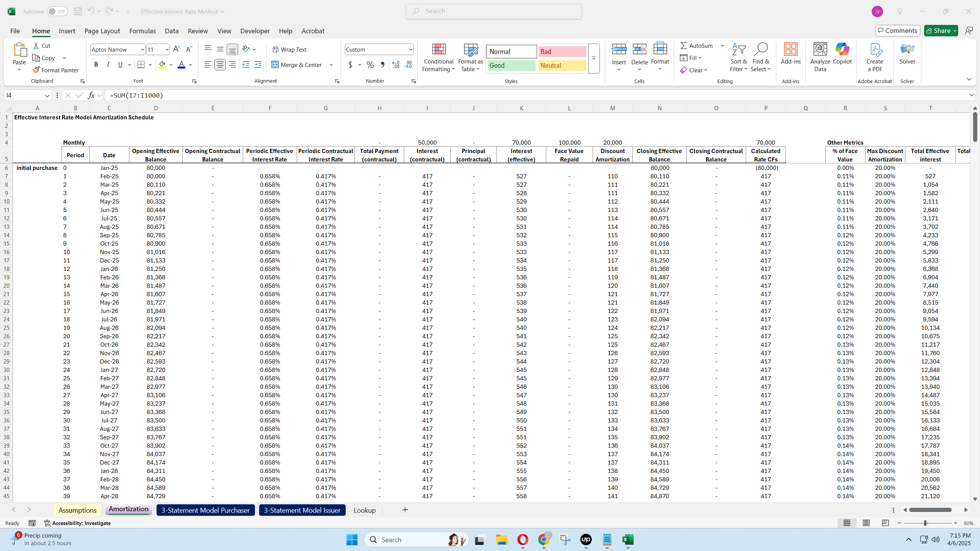Apply bold formatting to selection
The height and width of the screenshot is (551, 980).
pos(96,64)
